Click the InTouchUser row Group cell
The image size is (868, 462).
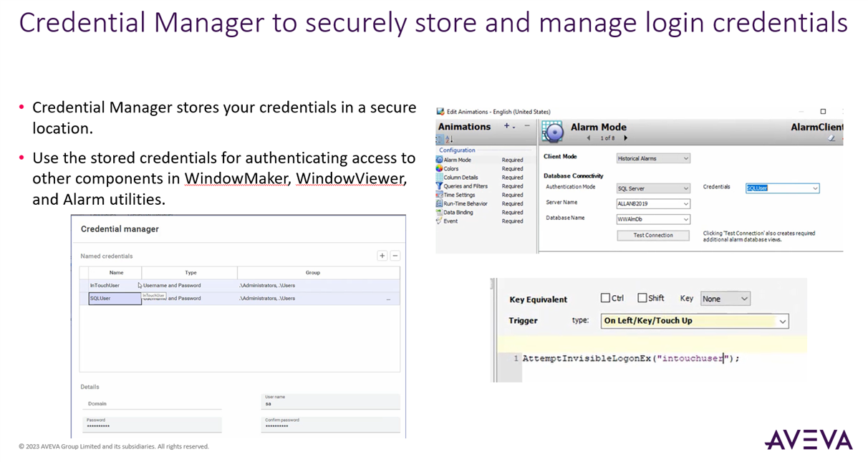(x=319, y=285)
